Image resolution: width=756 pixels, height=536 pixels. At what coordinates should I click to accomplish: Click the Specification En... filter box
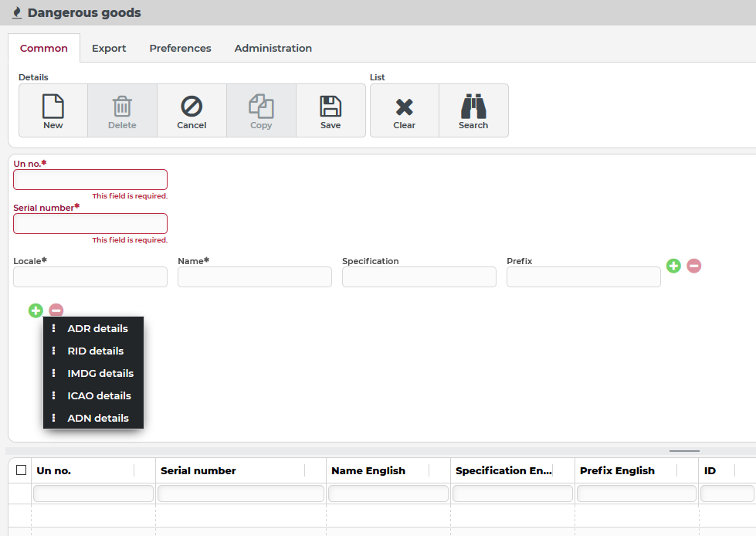513,494
